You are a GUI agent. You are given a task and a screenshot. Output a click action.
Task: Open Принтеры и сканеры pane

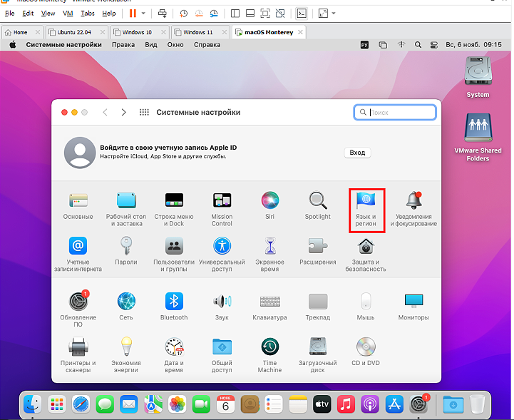(x=78, y=355)
